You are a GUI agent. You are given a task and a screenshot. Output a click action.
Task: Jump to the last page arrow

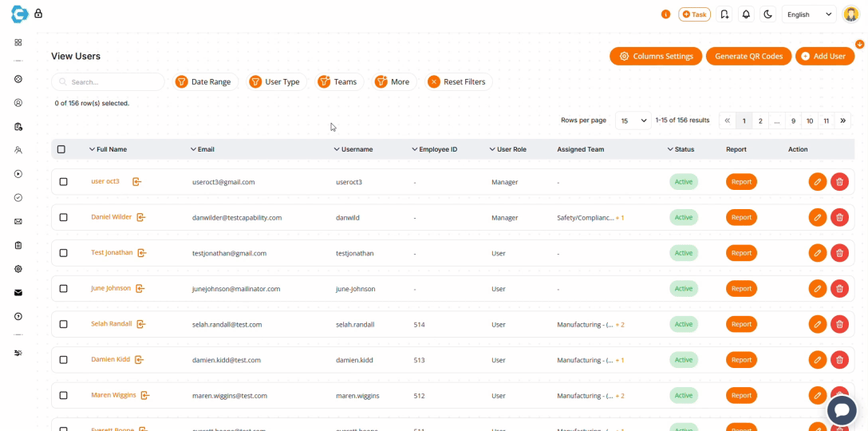[843, 121]
